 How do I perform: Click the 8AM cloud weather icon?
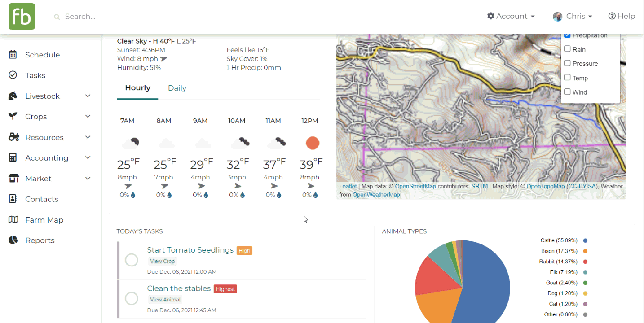tap(167, 144)
